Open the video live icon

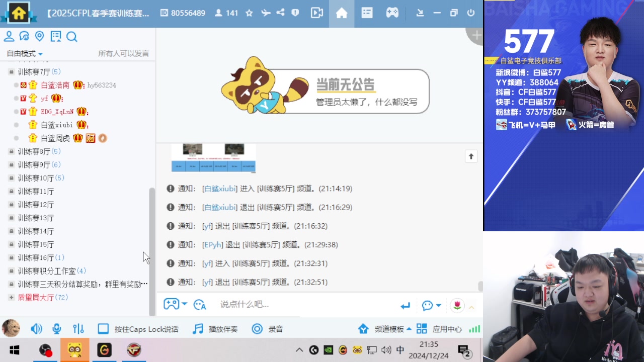click(x=317, y=13)
